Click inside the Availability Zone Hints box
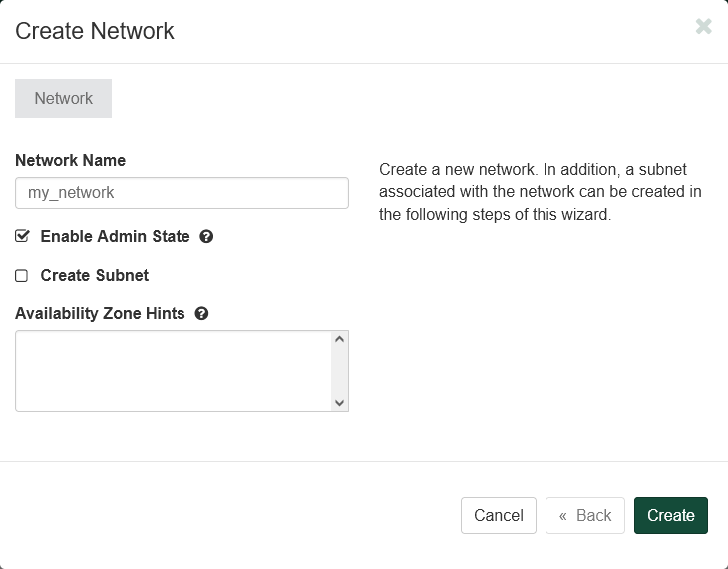 tap(173, 371)
